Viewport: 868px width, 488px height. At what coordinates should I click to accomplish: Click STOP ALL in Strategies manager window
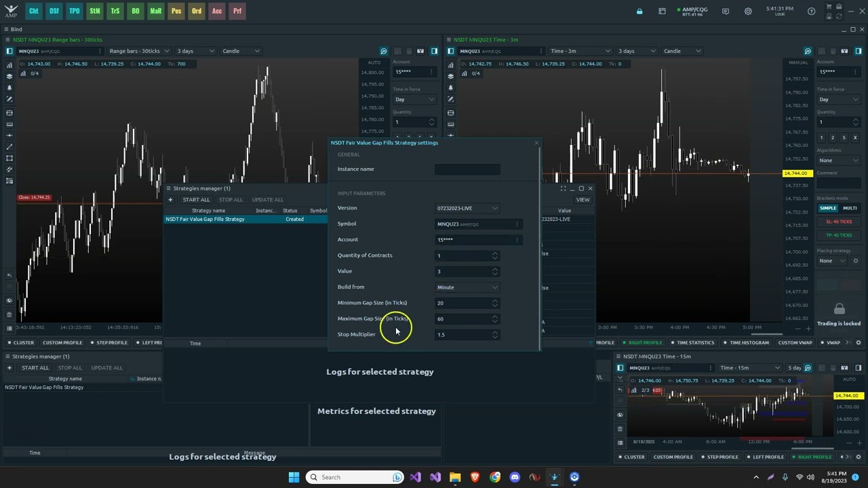pyautogui.click(x=231, y=200)
